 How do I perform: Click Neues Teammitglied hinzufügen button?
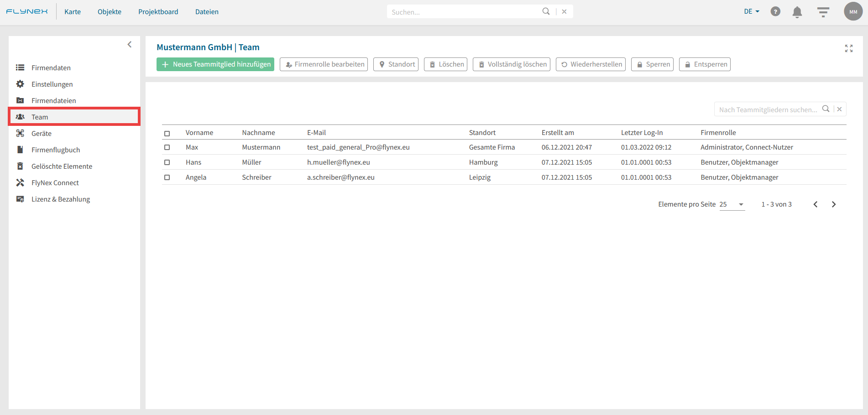point(215,64)
